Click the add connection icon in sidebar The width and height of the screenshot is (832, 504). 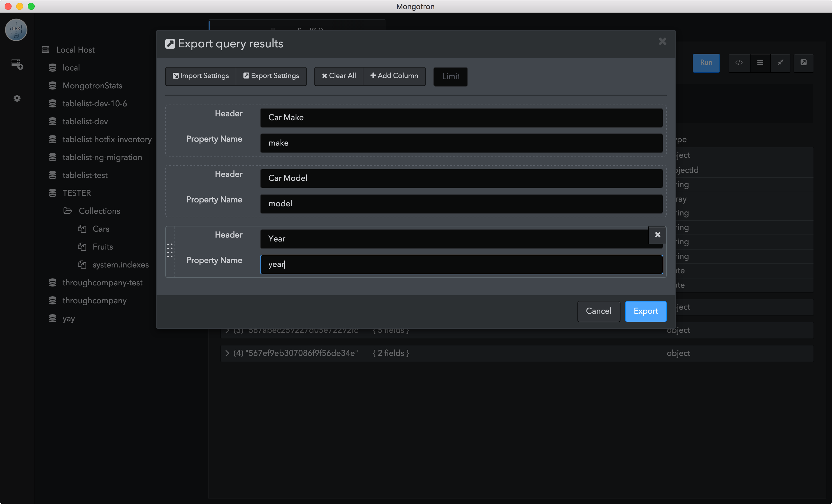pyautogui.click(x=17, y=64)
